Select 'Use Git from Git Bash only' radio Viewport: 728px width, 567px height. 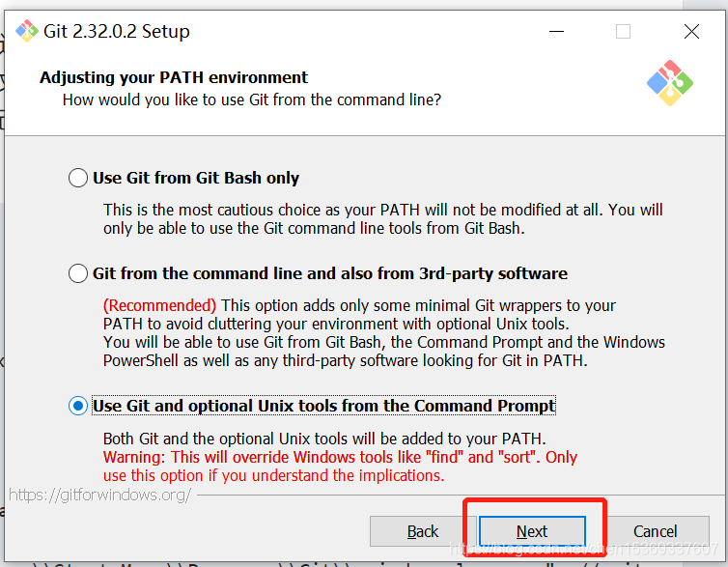pyautogui.click(x=78, y=178)
